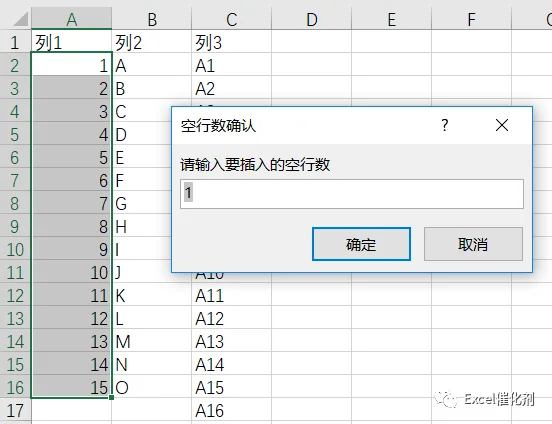Select the row 2 header
This screenshot has width=552, height=424.
(x=15, y=65)
